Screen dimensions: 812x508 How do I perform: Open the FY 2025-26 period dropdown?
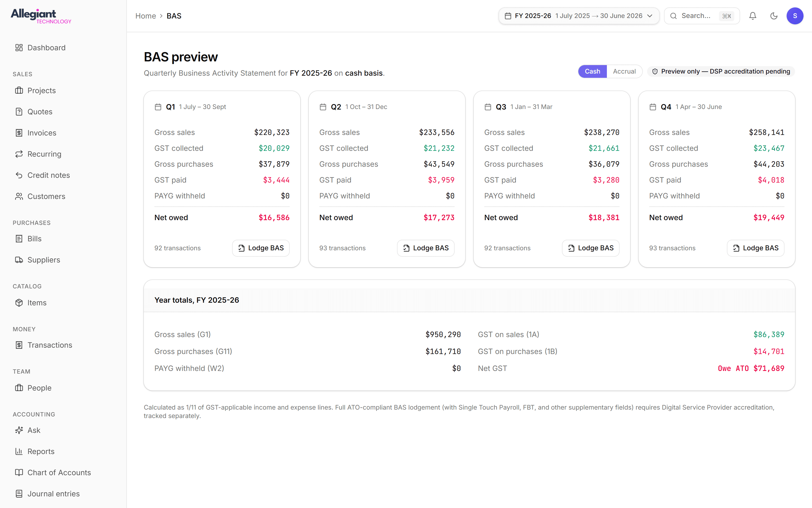tap(579, 16)
